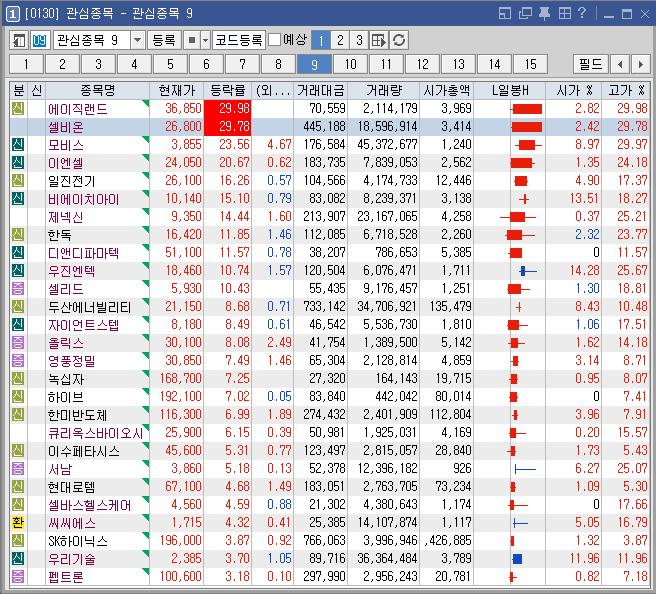The width and height of the screenshot is (656, 594).
Task: Click the 종목명 column header
Action: [x=97, y=90]
